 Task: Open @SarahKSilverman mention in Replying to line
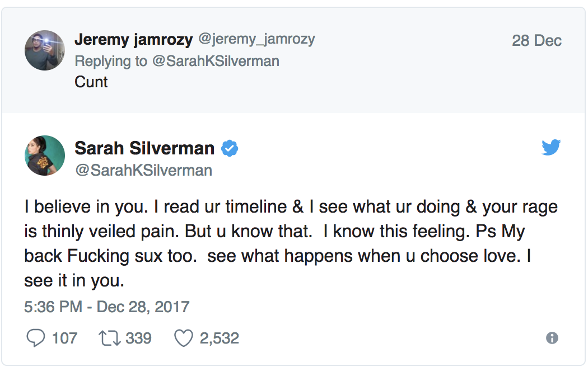click(216, 61)
